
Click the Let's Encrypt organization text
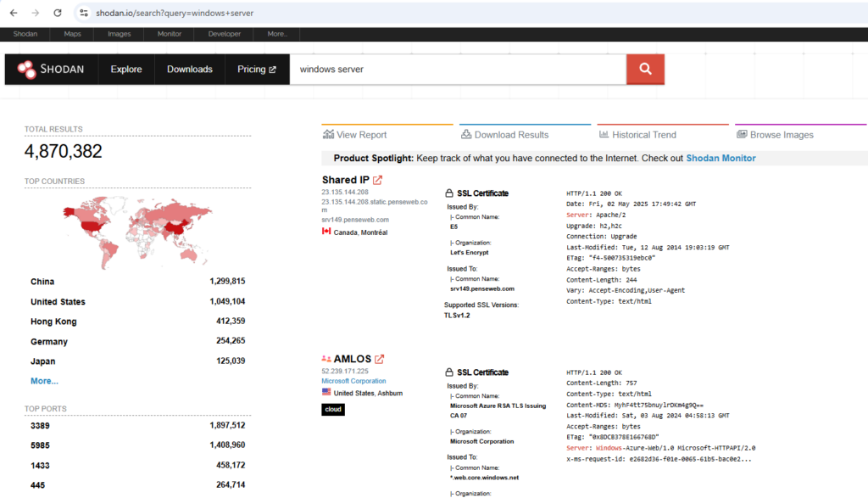point(470,253)
